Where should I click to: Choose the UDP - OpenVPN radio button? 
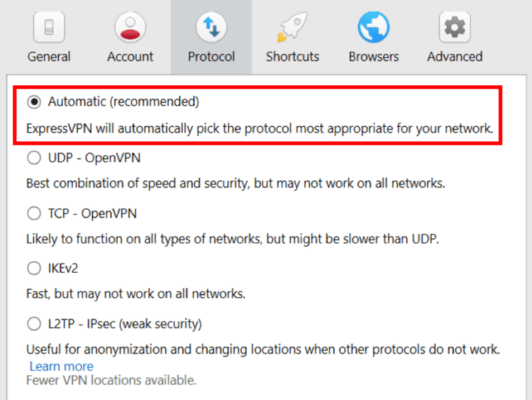click(x=34, y=158)
